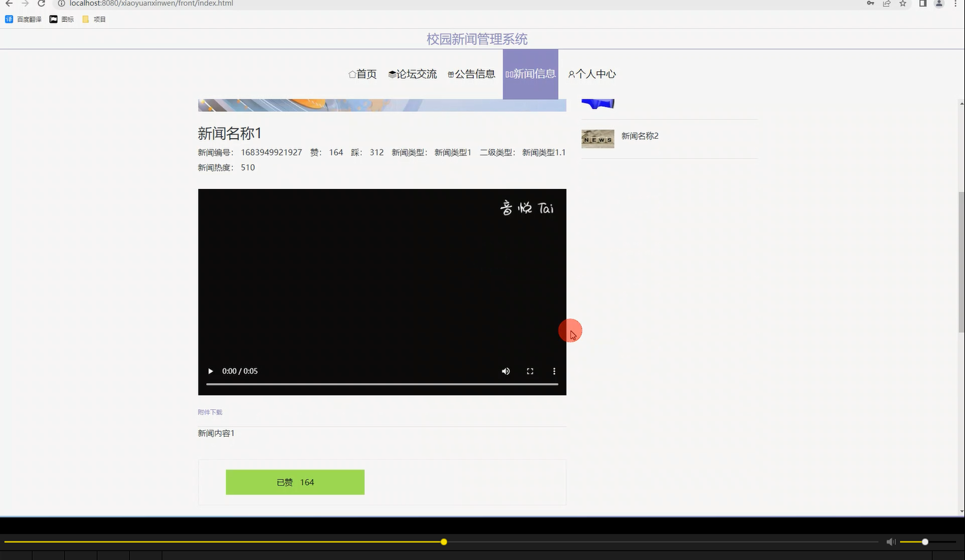Bookmark this page with the star icon
The height and width of the screenshot is (560, 965).
click(x=902, y=4)
